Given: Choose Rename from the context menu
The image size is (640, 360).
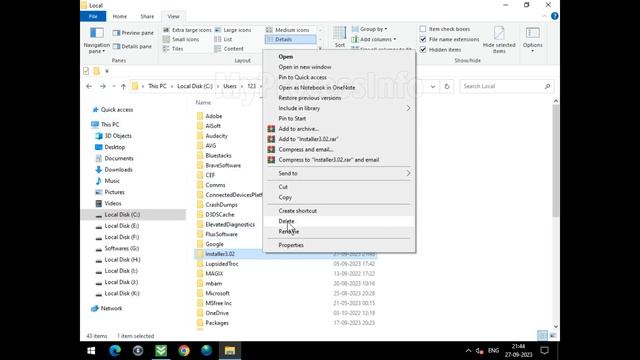Looking at the screenshot, I should point(340,231).
